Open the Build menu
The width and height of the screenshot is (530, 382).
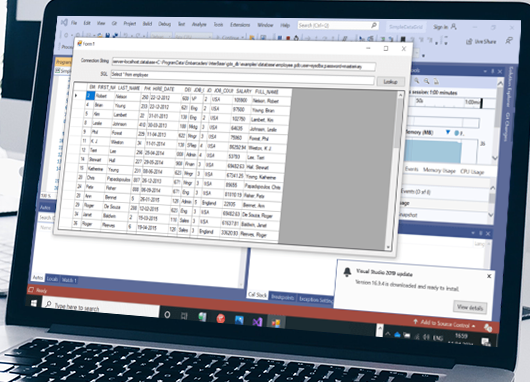pyautogui.click(x=147, y=24)
